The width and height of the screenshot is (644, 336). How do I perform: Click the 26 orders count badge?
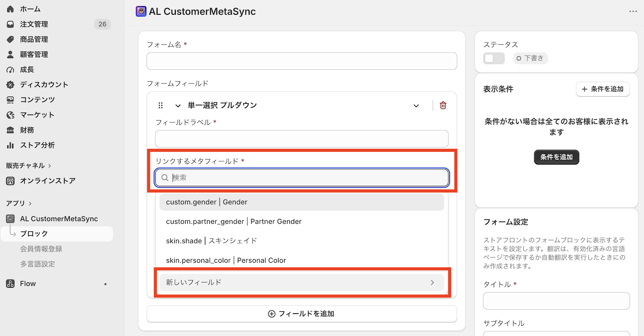point(102,24)
